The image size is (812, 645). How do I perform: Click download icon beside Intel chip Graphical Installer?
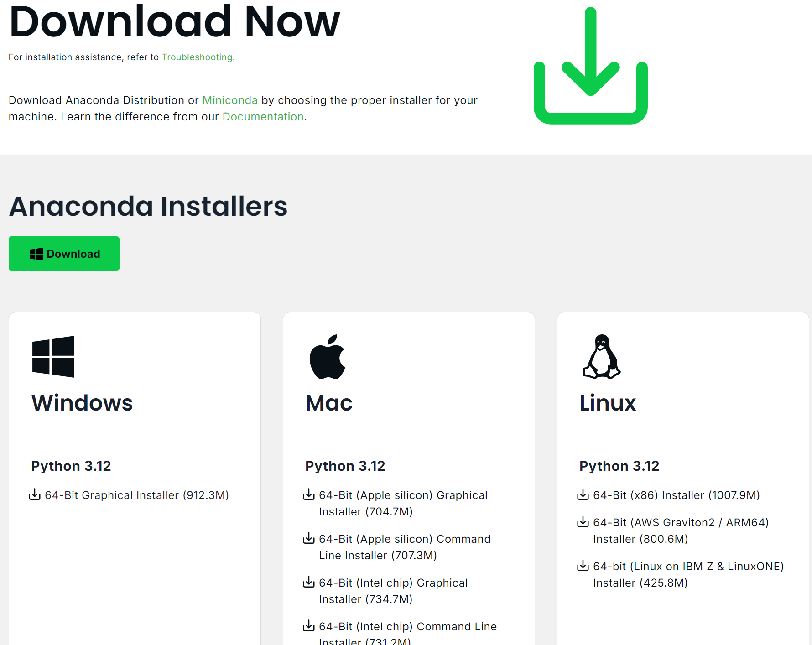[x=309, y=582]
